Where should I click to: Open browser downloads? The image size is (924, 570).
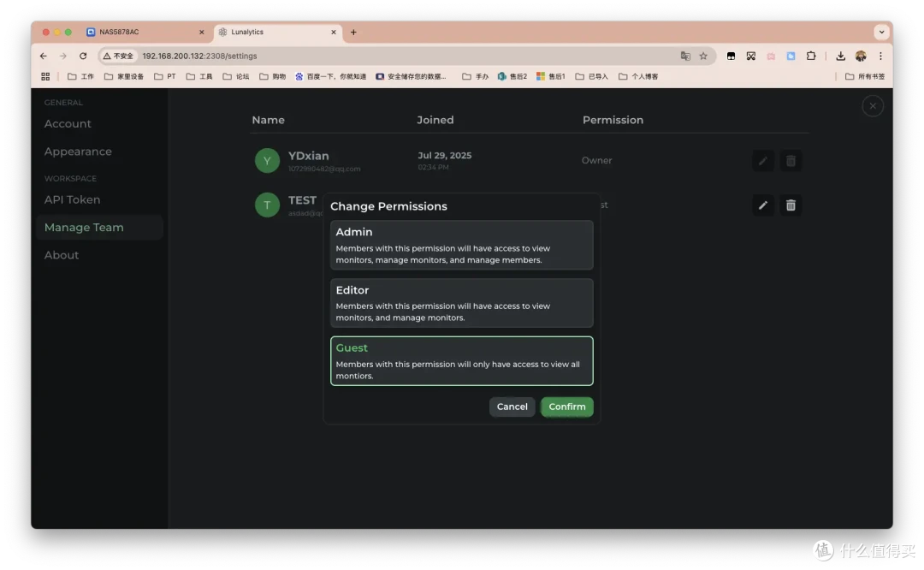click(840, 56)
